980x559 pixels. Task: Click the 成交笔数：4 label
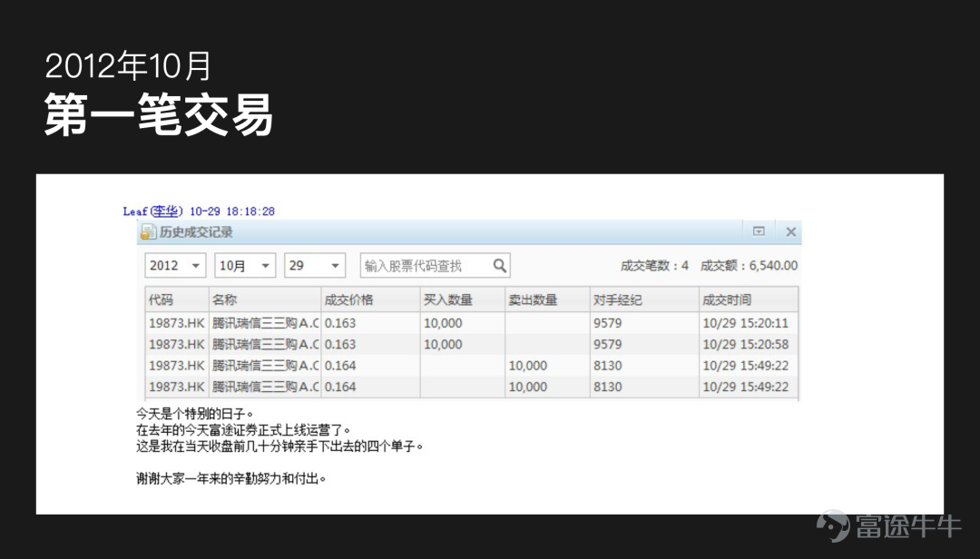[654, 266]
